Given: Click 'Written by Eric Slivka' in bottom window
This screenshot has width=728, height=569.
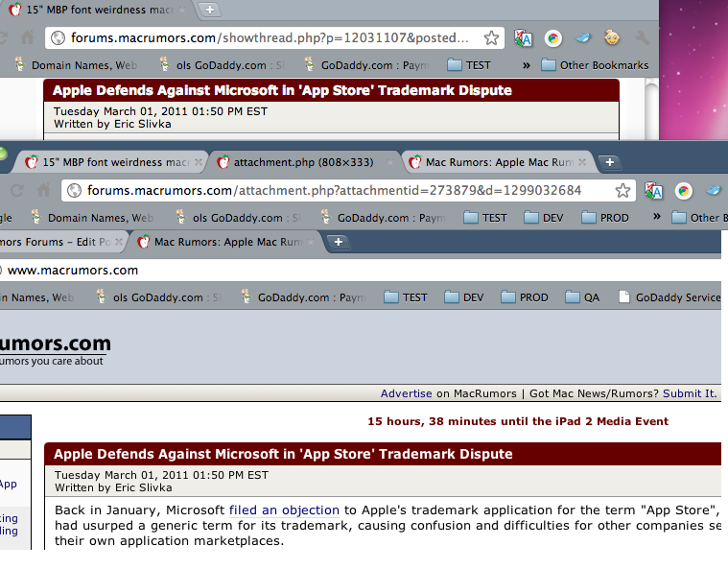Looking at the screenshot, I should click(113, 487).
